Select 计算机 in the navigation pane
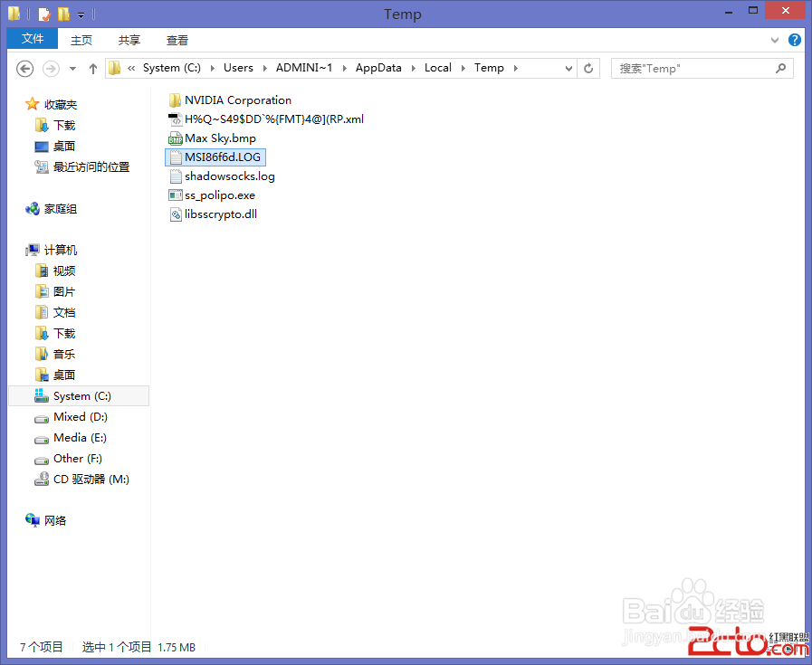Viewport: 812px width, 665px height. [52, 251]
